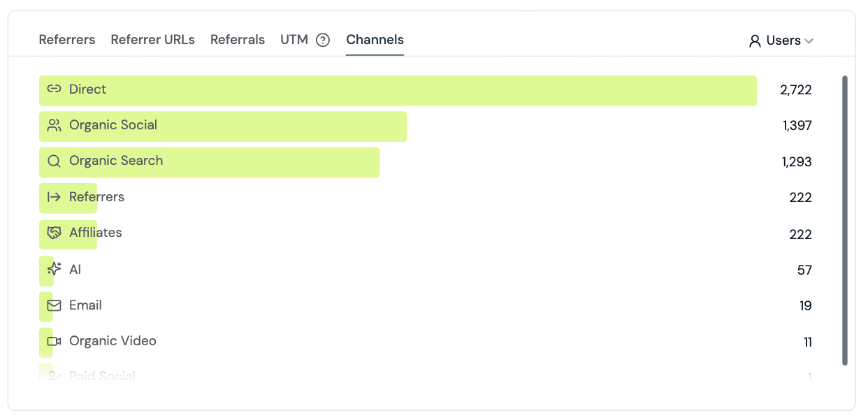
Task: Open the help tooltip next to UTM
Action: pyautogui.click(x=322, y=40)
